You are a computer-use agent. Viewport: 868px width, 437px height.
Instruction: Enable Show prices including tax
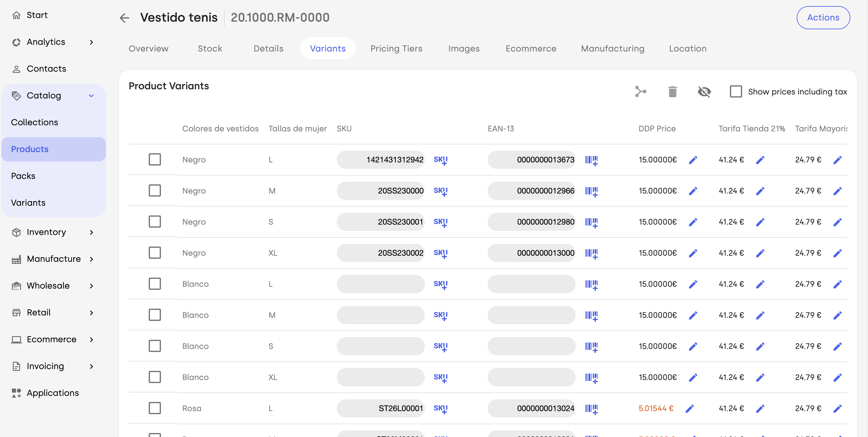[736, 92]
